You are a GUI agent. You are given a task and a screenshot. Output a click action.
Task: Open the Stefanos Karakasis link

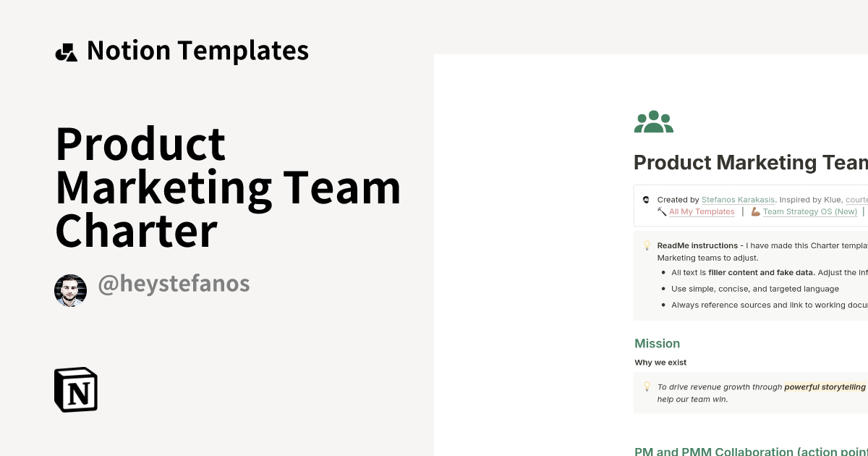(x=738, y=200)
